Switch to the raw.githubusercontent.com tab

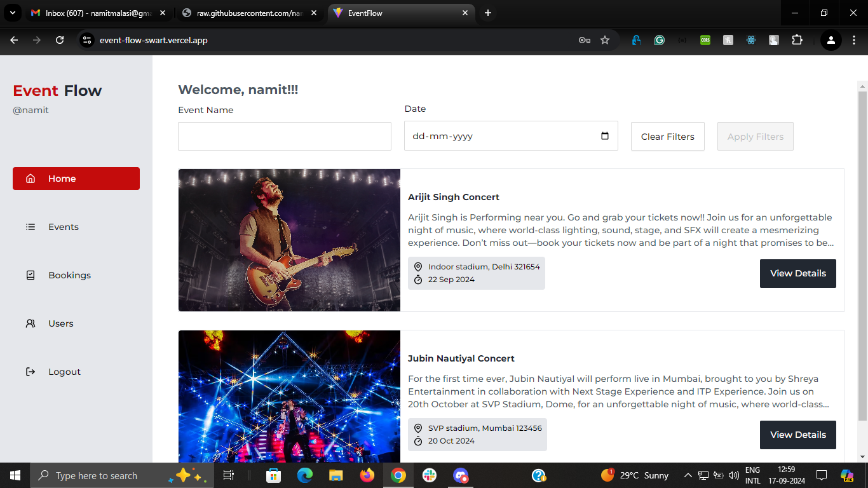(x=250, y=13)
